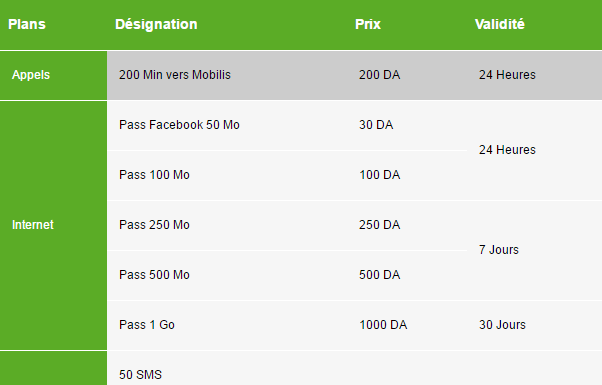Screen dimensions: 602x385
Task: Click the Désignation column header
Action: coord(156,24)
